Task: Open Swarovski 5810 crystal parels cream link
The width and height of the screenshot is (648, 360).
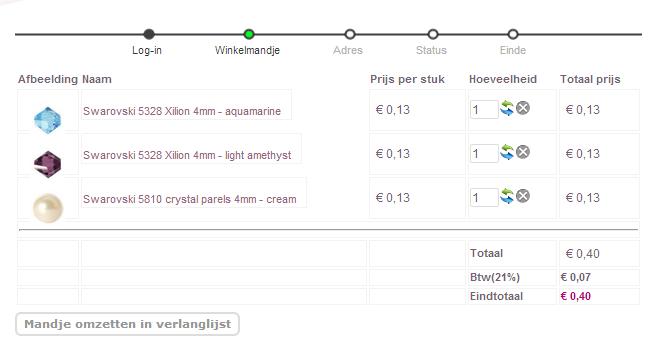Action: (190, 199)
